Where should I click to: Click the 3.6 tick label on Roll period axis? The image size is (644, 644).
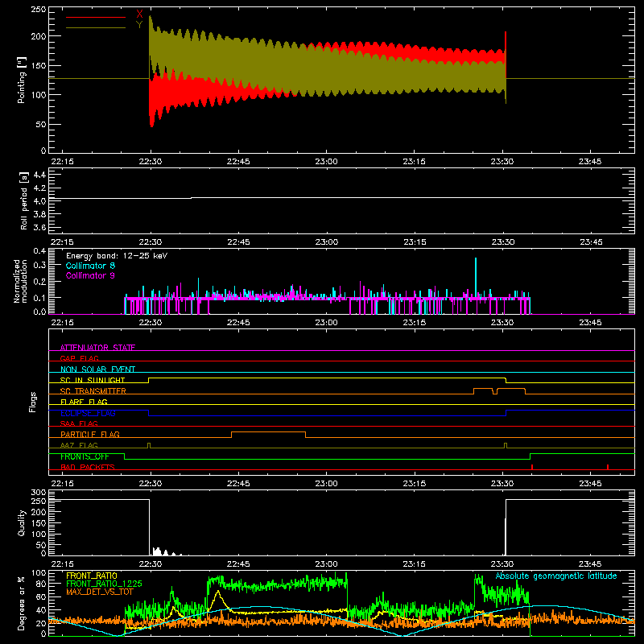click(39, 227)
